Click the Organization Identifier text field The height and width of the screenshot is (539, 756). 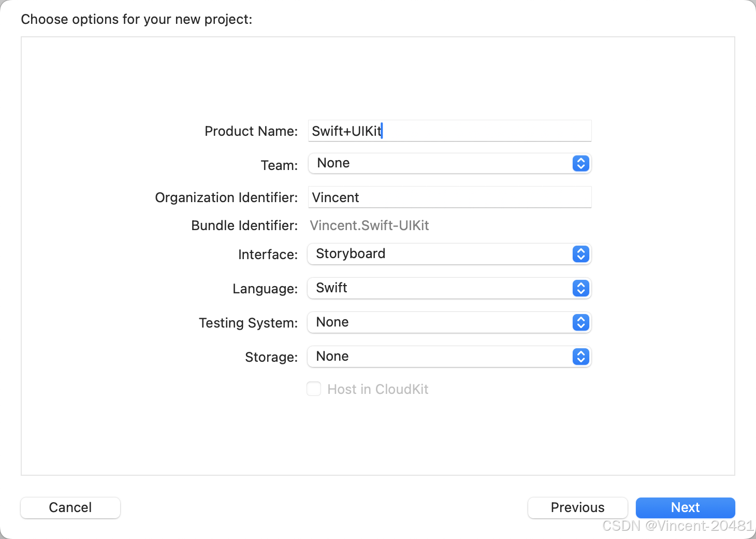(x=449, y=197)
